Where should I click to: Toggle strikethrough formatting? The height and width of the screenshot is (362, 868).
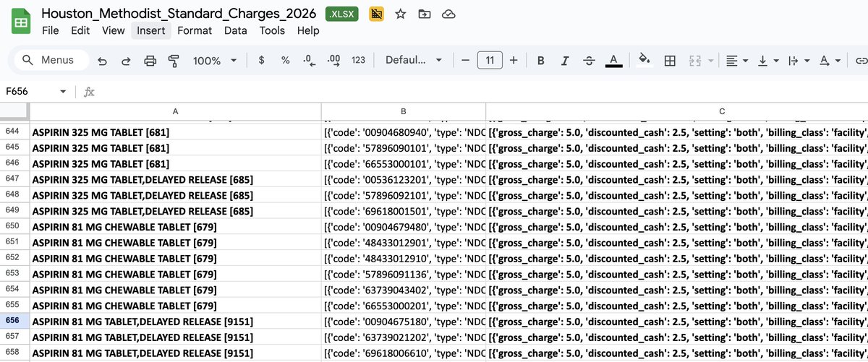point(589,61)
